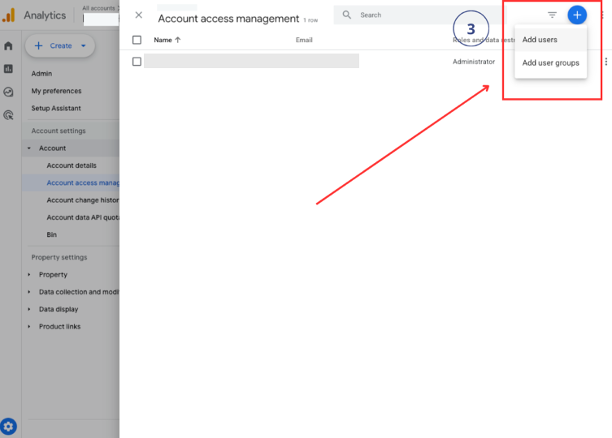Sort by Name column arrow
612x438 pixels.
pyautogui.click(x=178, y=40)
